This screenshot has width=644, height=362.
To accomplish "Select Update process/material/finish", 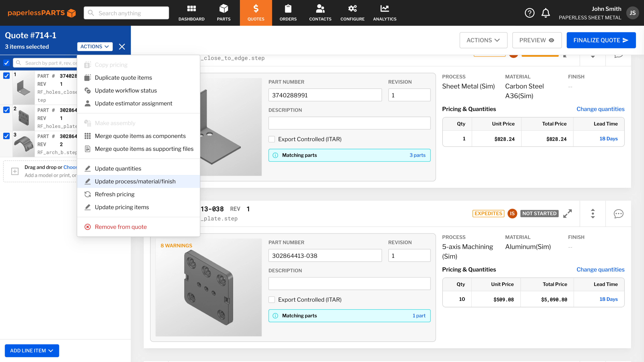I will tap(138, 181).
